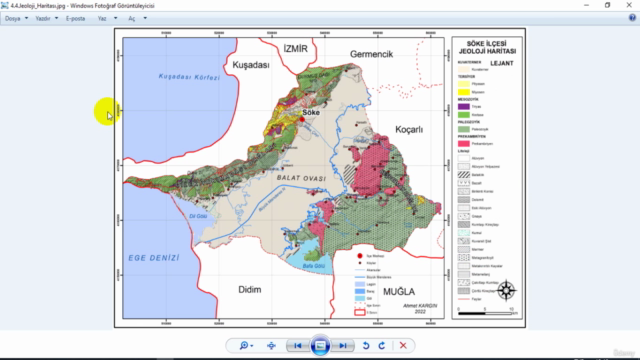Viewport: 640px width, 360px height.
Task: Click the Bafa Gölü label
Action: point(313,266)
